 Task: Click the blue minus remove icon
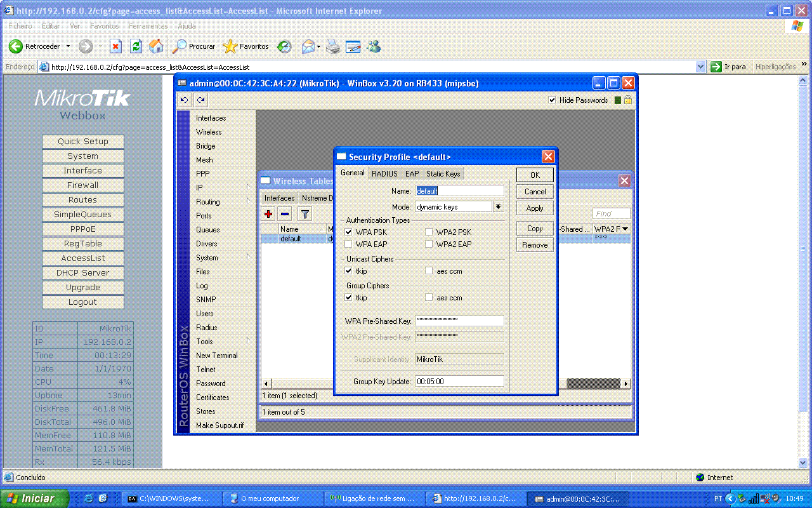tap(285, 215)
